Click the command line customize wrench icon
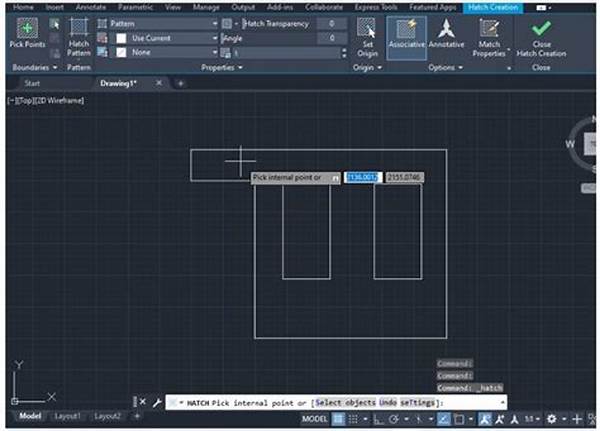 tap(157, 401)
